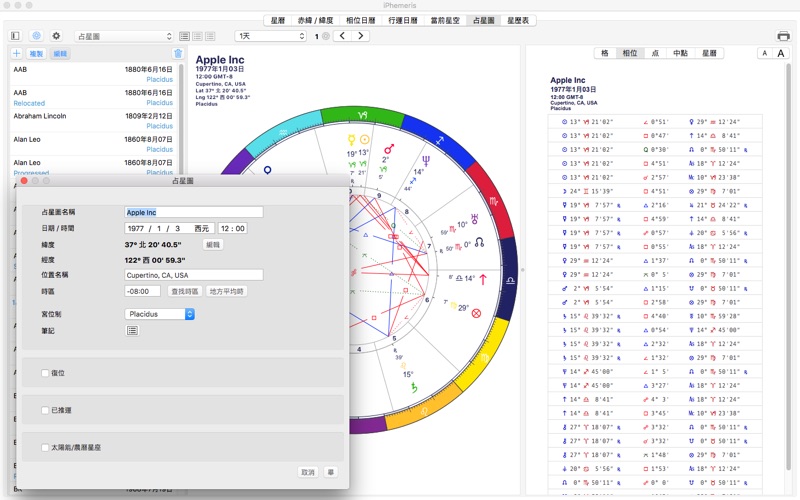
Task: Open the Placidus house system dropdown
Action: [x=160, y=314]
